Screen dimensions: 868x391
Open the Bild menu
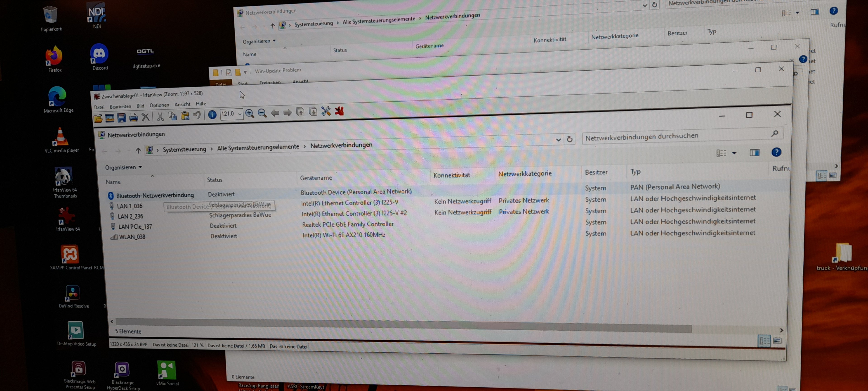pos(140,106)
